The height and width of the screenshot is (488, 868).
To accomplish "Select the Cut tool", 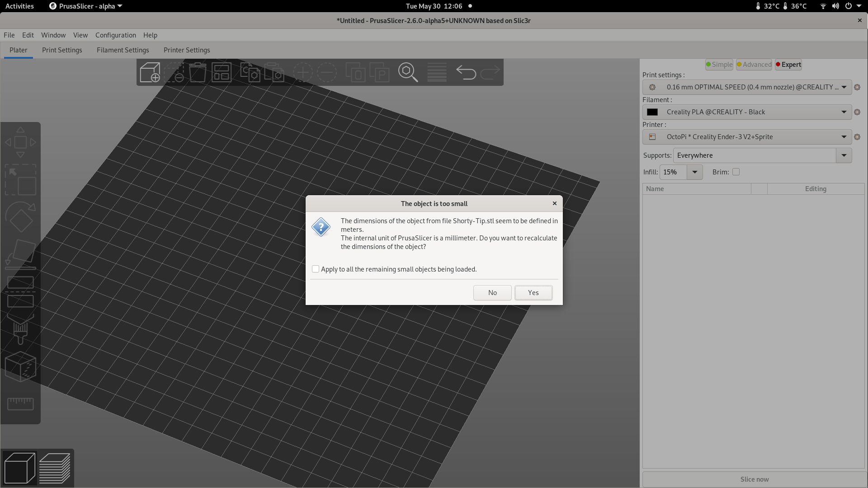I will pyautogui.click(x=20, y=292).
